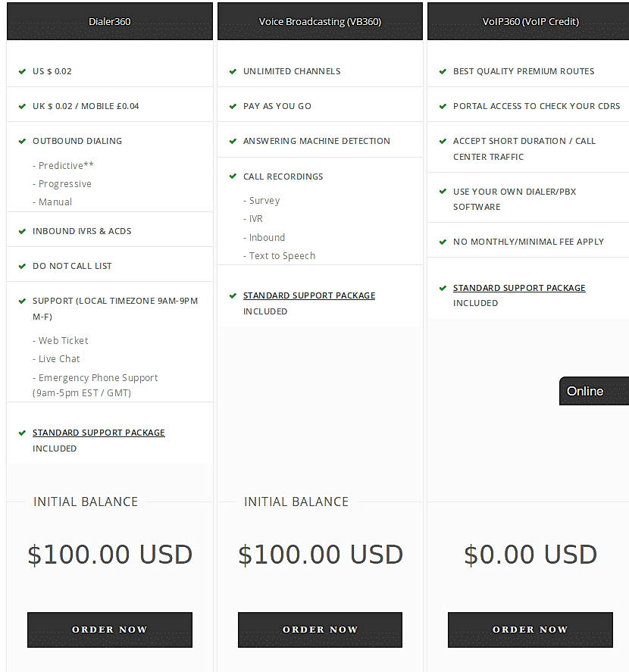Click checkmark beside No Monthly/Minimal Fee Apply
629x672 pixels.
443,242
